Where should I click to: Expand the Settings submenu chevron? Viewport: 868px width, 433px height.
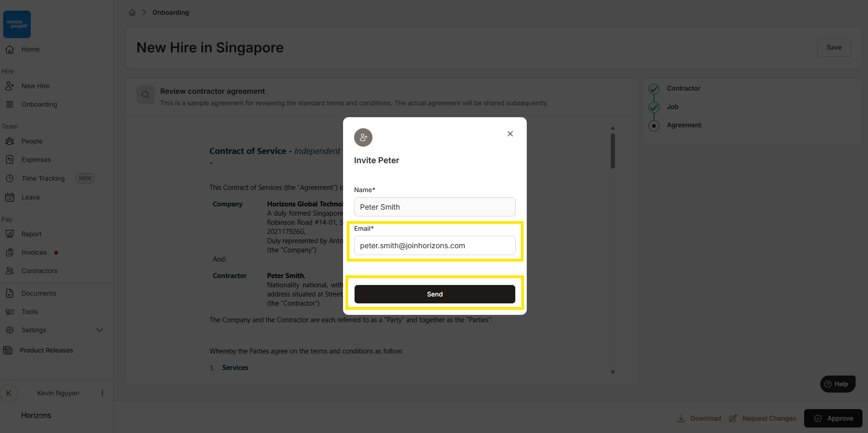click(x=100, y=330)
